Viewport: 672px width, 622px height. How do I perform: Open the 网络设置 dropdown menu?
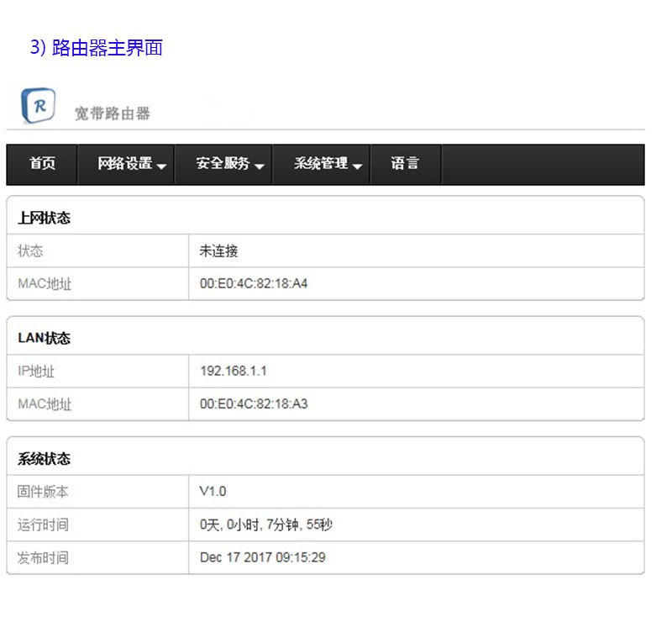pyautogui.click(x=132, y=164)
